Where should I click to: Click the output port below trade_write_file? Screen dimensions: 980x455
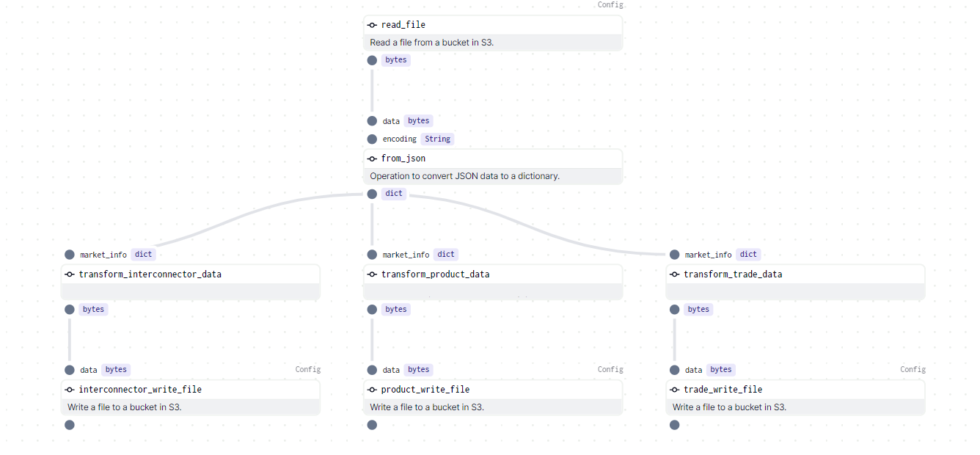[674, 424]
